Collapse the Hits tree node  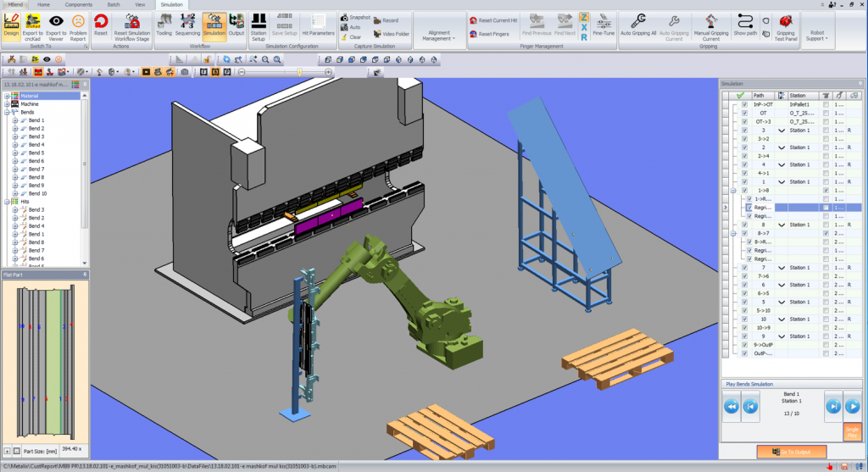(x=7, y=202)
